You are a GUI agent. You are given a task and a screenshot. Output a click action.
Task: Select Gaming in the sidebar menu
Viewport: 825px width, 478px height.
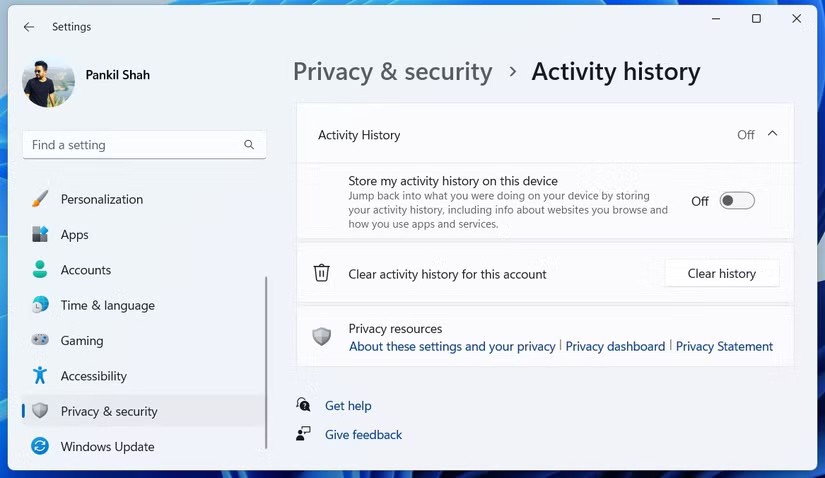[82, 340]
